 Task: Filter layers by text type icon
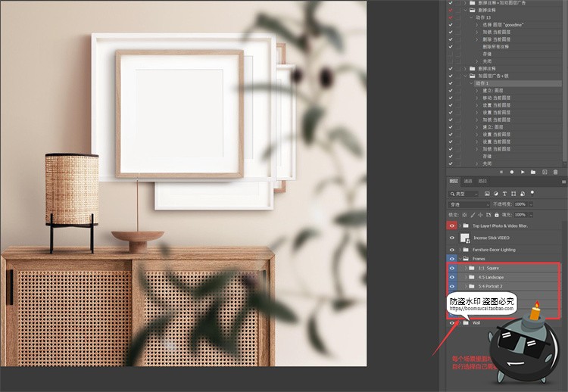pyautogui.click(x=504, y=194)
